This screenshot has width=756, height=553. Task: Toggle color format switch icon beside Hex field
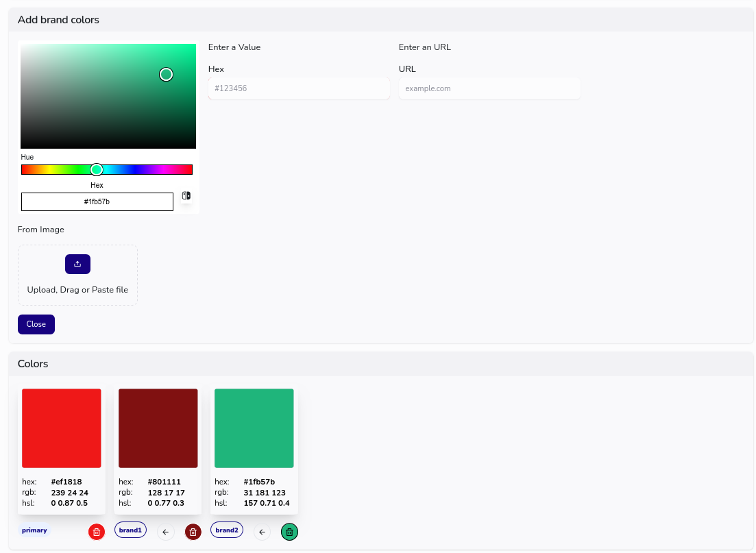186,196
